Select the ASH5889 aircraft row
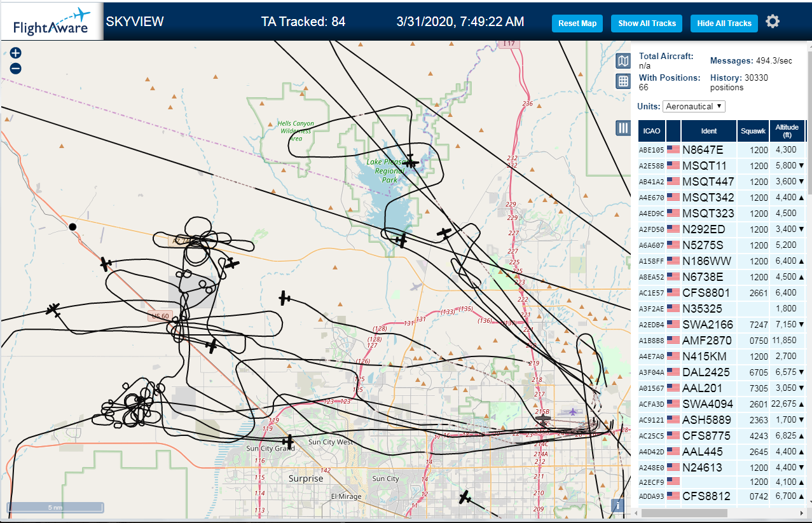 pyautogui.click(x=722, y=420)
